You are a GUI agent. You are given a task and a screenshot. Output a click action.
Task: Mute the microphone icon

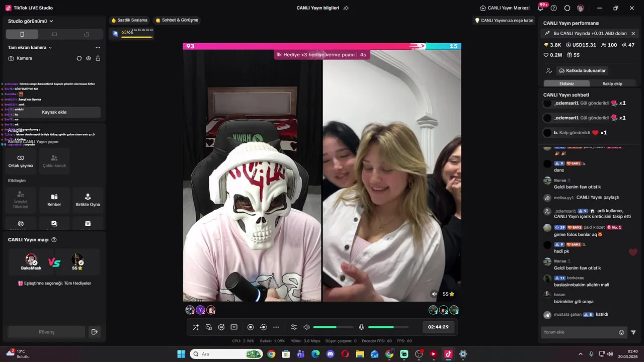[361, 327]
